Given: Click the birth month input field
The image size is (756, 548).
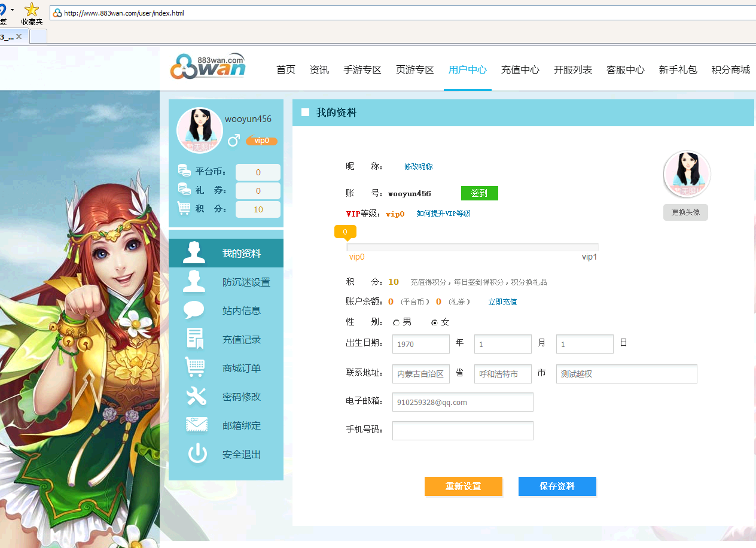Looking at the screenshot, I should click(x=503, y=344).
